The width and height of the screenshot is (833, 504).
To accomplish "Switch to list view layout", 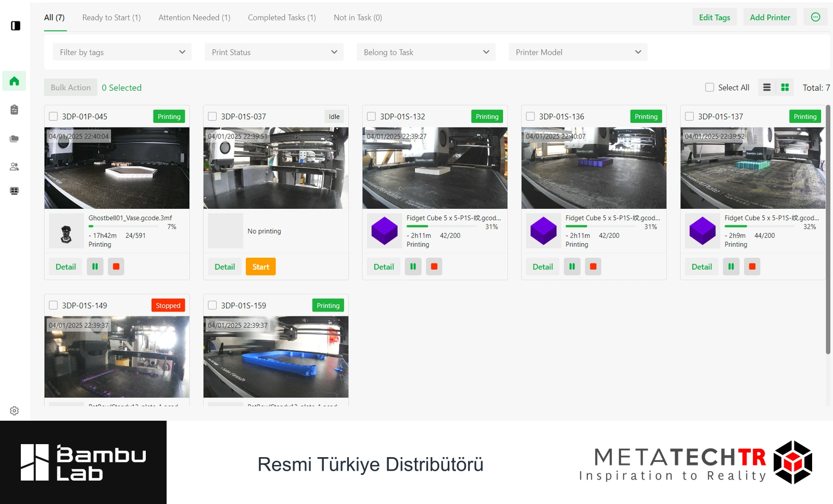I will pos(767,87).
